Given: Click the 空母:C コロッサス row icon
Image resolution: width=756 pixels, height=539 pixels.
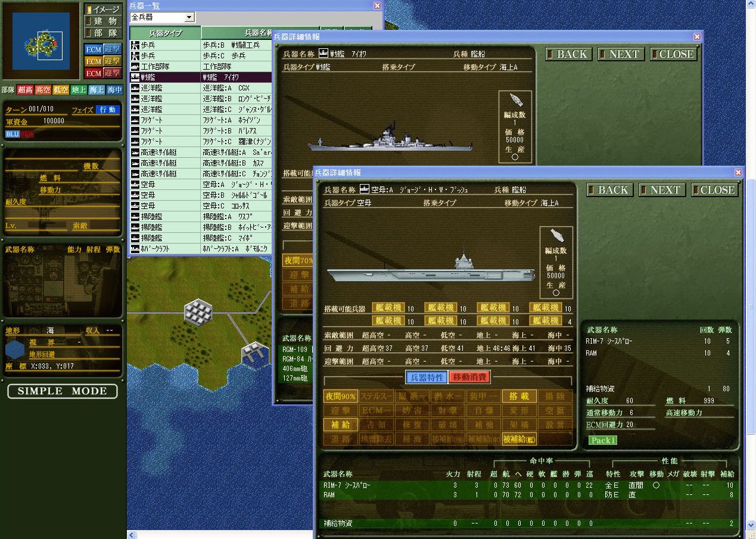Looking at the screenshot, I should (x=135, y=205).
